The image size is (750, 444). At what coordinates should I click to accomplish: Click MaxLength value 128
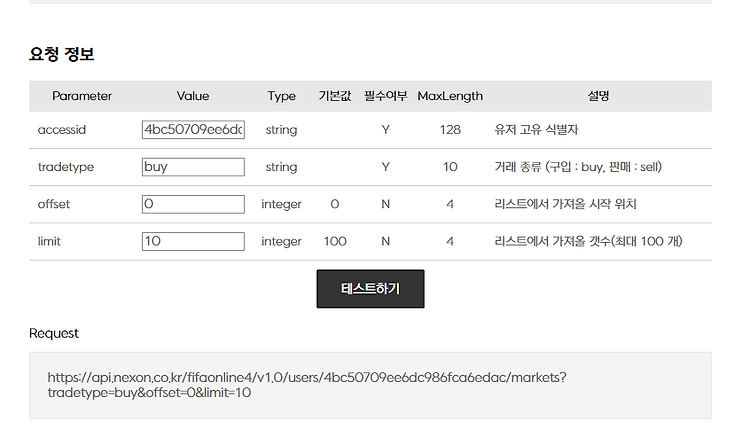coord(450,130)
